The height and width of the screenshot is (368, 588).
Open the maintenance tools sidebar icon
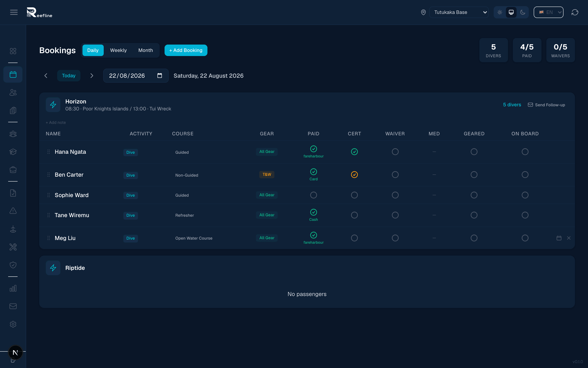tap(13, 247)
